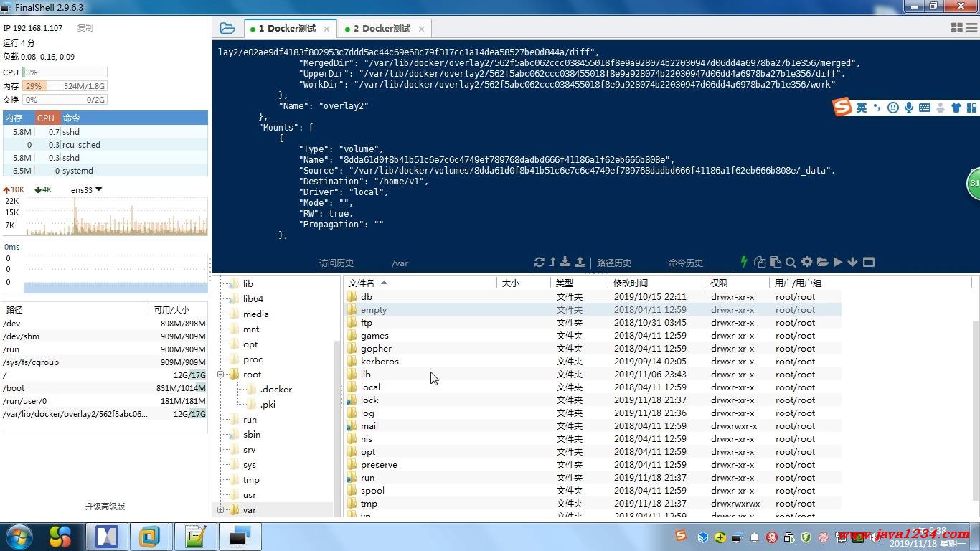
Task: Select the /boot row in disk list
Action: (104, 388)
